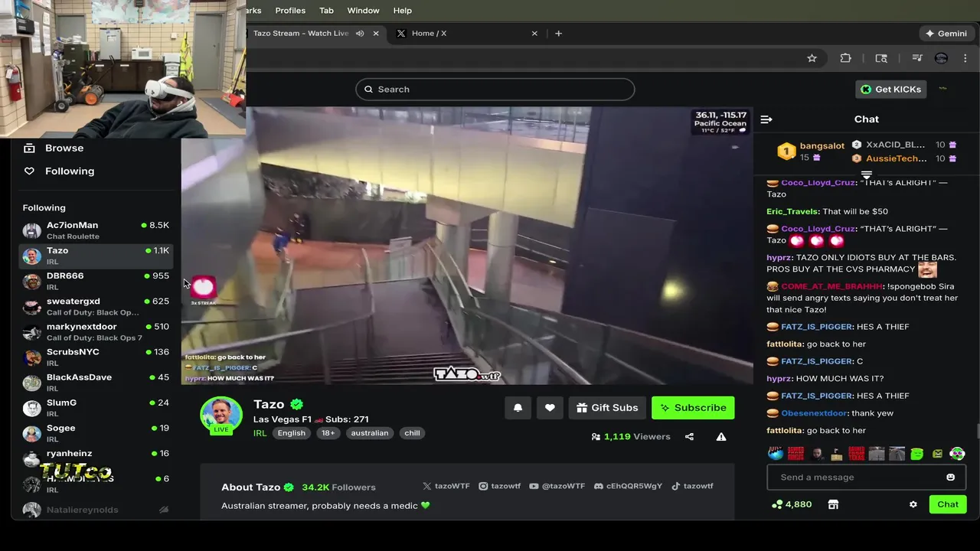Open ScrubsNYC channel in Following list

coord(96,357)
